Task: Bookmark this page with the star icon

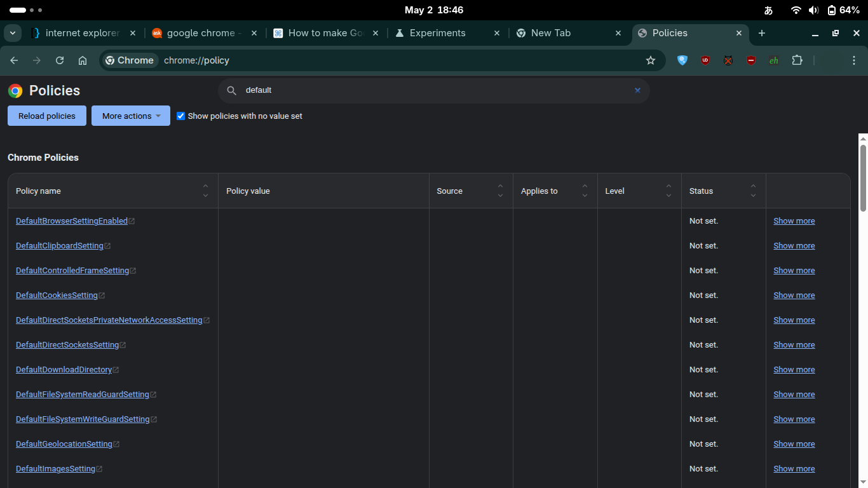Action: pyautogui.click(x=651, y=60)
